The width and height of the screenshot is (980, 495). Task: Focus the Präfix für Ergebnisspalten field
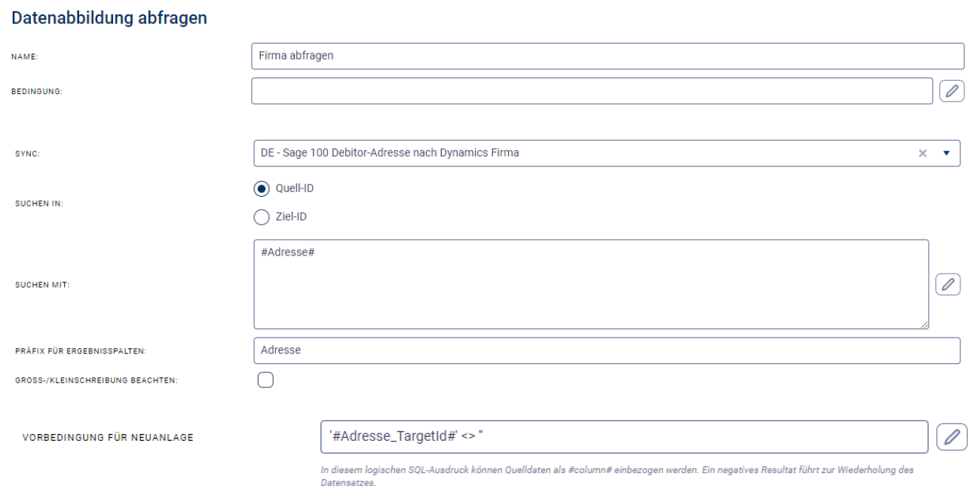click(x=607, y=350)
